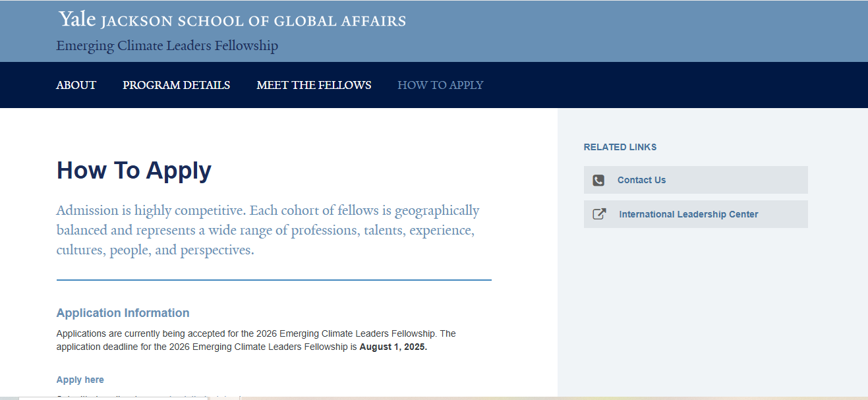The width and height of the screenshot is (868, 400).
Task: Click the cut-off text below Apply here
Action: coord(148,397)
